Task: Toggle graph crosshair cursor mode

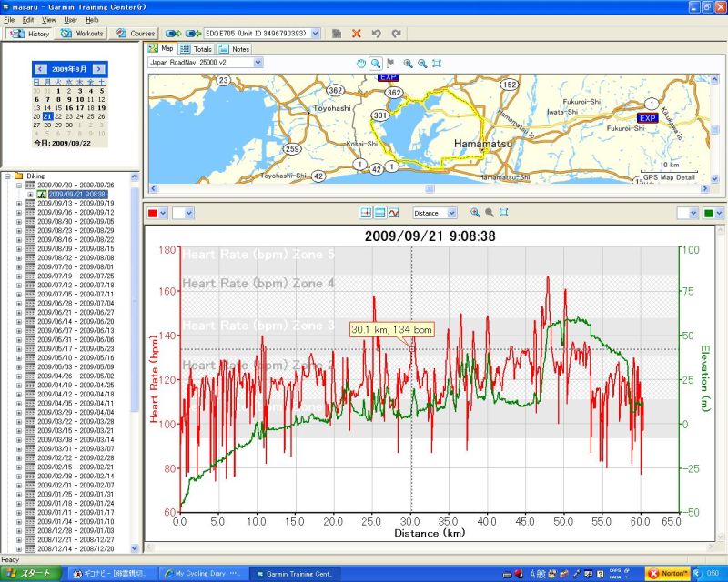Action: point(366,213)
